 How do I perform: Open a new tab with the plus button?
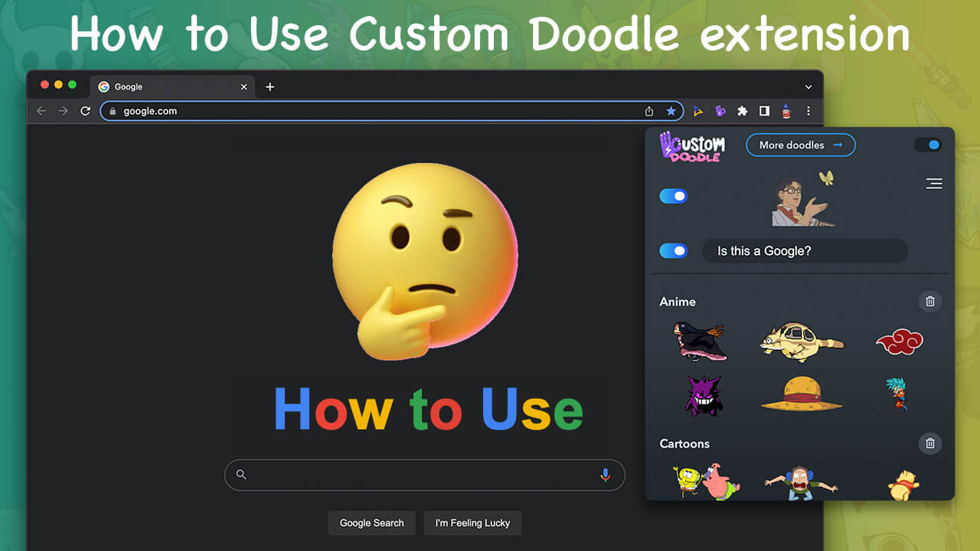pos(269,86)
